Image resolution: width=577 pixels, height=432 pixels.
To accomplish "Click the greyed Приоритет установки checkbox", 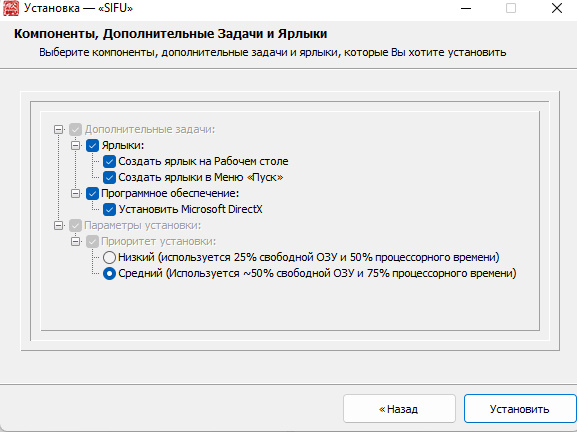I will (x=92, y=241).
